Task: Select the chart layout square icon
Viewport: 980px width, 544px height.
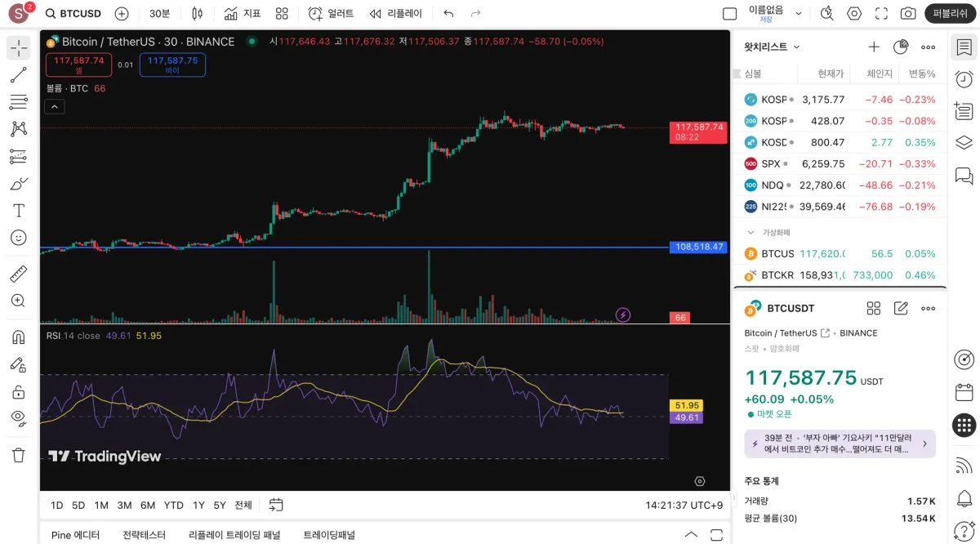Action: 730,14
